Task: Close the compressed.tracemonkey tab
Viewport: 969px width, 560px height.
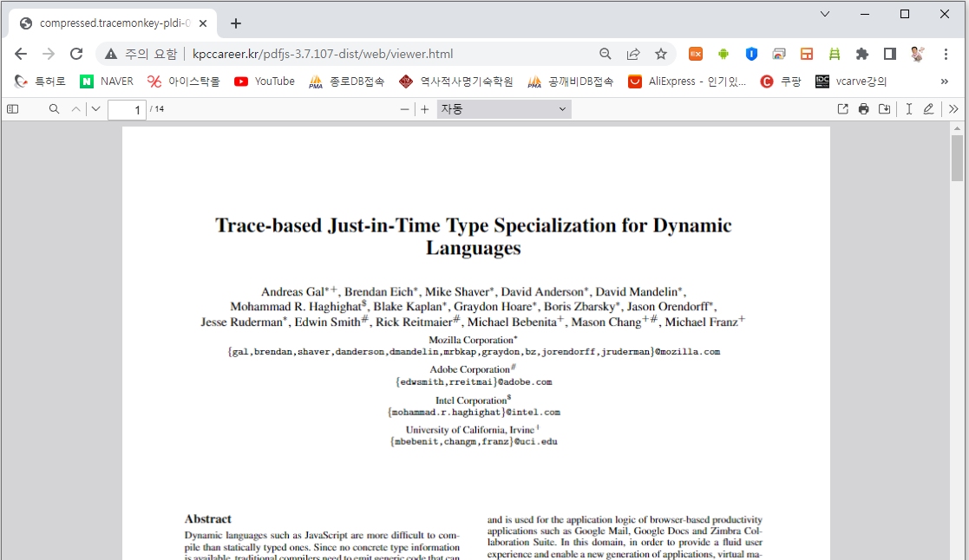Action: pyautogui.click(x=203, y=23)
